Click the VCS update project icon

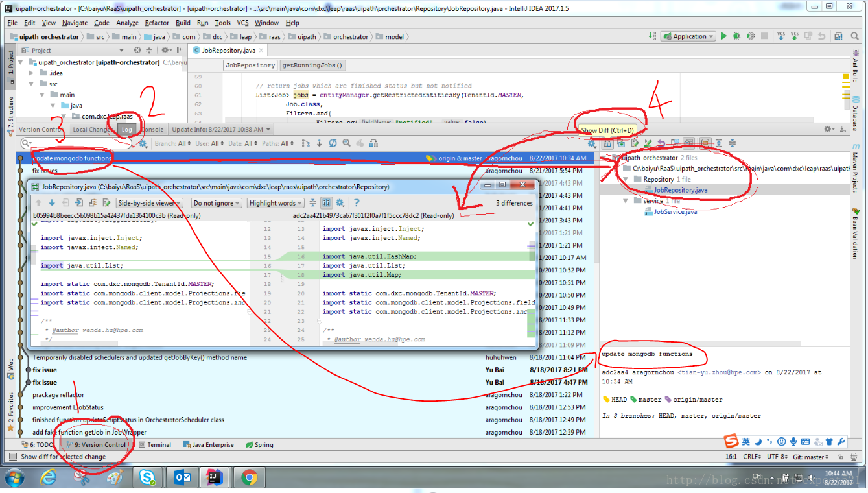pyautogui.click(x=781, y=36)
